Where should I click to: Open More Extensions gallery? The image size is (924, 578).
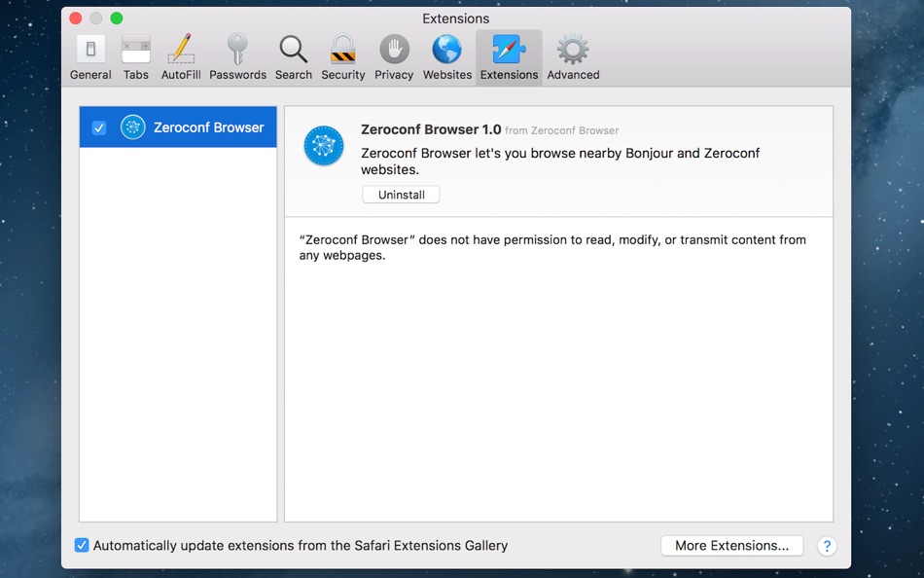coord(731,546)
